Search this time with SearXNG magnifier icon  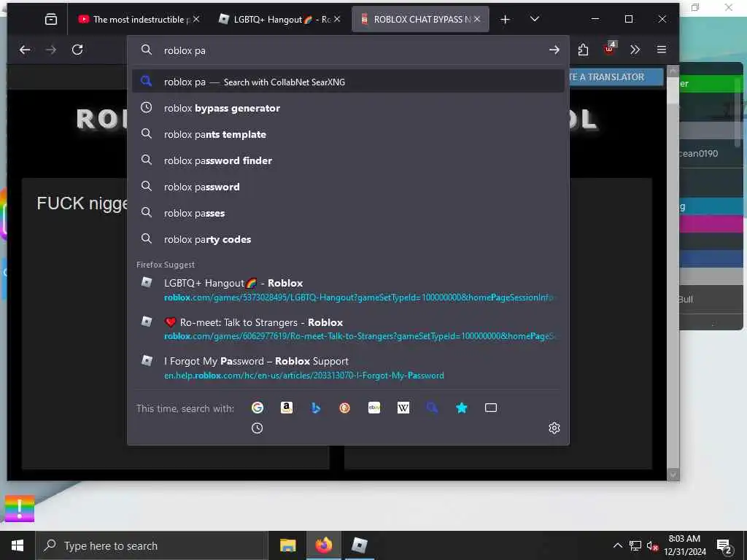432,408
